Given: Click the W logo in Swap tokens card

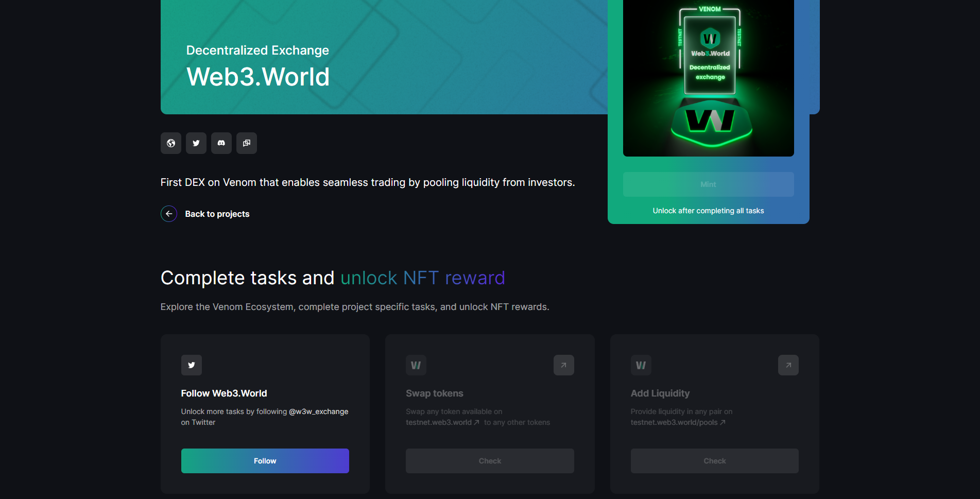Looking at the screenshot, I should tap(416, 365).
